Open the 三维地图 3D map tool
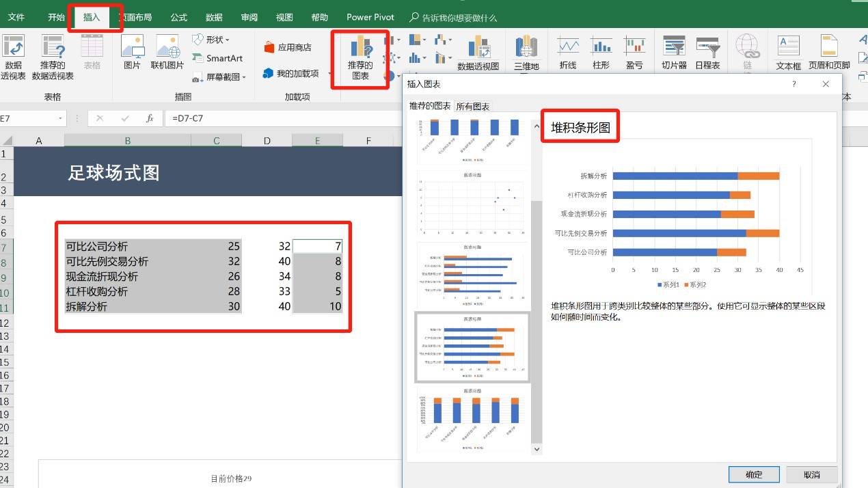 526,53
